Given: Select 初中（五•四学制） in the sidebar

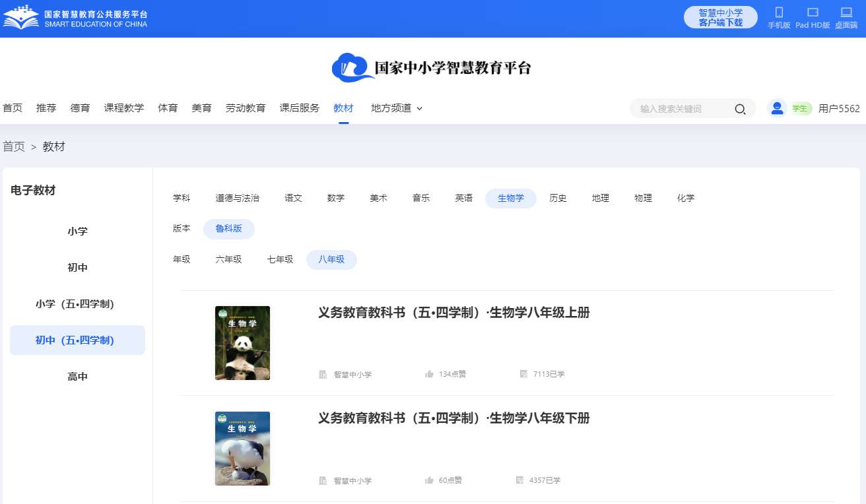Looking at the screenshot, I should (77, 340).
